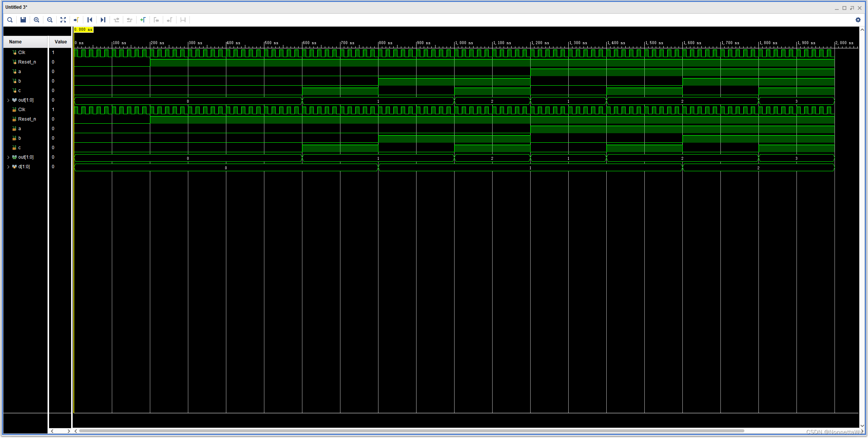The height and width of the screenshot is (438, 868).
Task: Click the Previous Transition icon
Action: (116, 20)
